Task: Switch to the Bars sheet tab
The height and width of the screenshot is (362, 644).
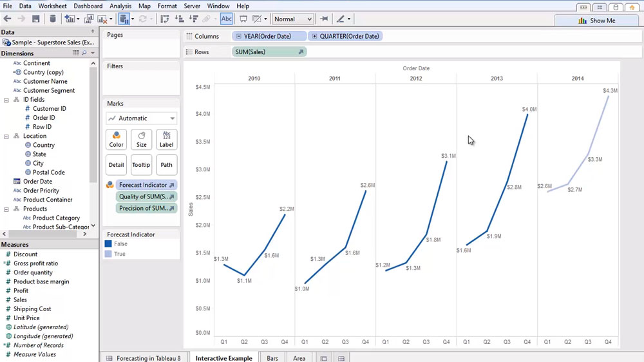Action: coord(272,358)
